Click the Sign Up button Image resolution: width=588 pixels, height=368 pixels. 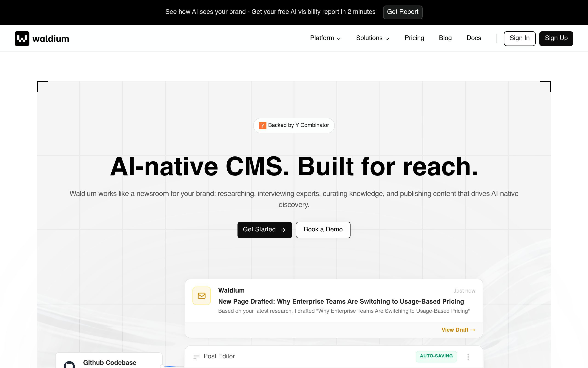pyautogui.click(x=556, y=38)
